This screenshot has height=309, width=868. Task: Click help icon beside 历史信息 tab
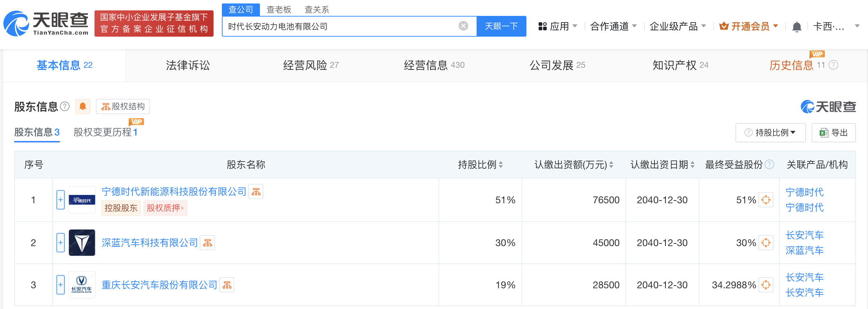pyautogui.click(x=833, y=65)
